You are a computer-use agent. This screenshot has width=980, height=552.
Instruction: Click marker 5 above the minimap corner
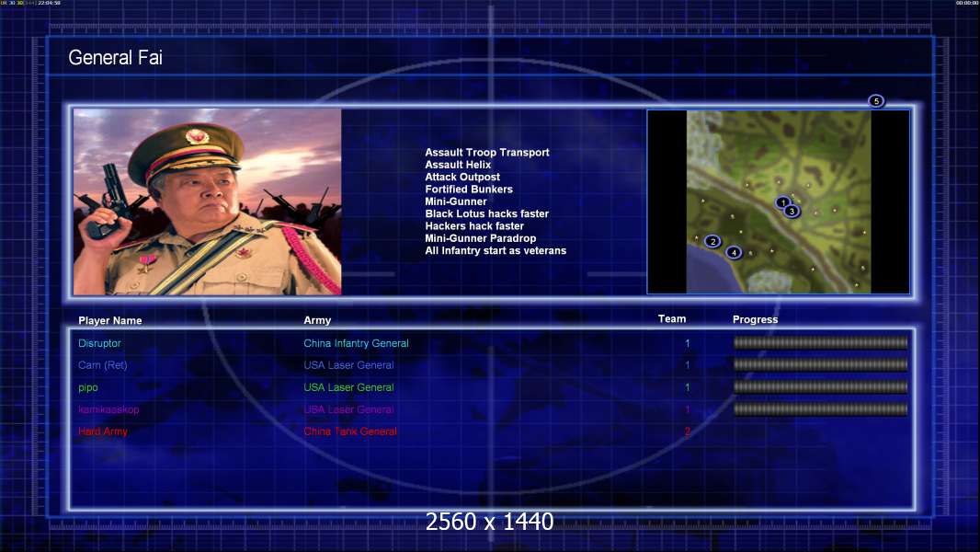pos(876,101)
